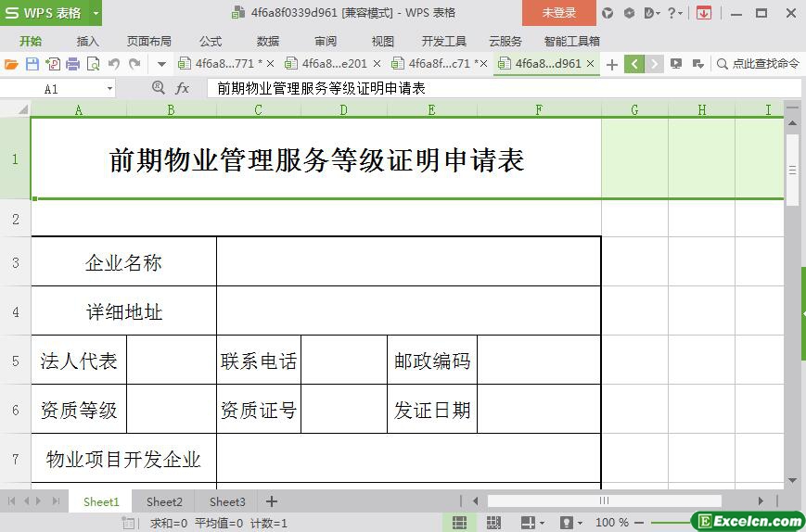806x532 pixels.
Task: Open the 公式 ribbon tab
Action: tap(211, 41)
